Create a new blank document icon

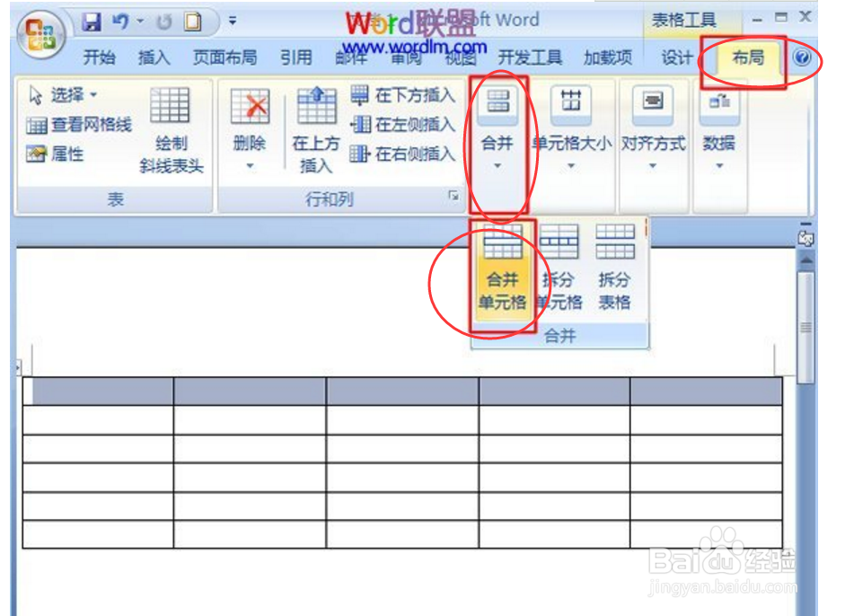(x=192, y=22)
